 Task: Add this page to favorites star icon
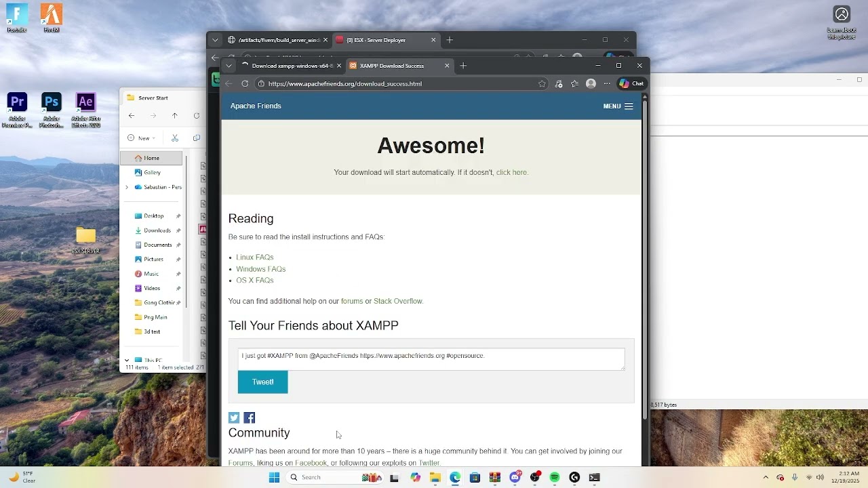542,83
